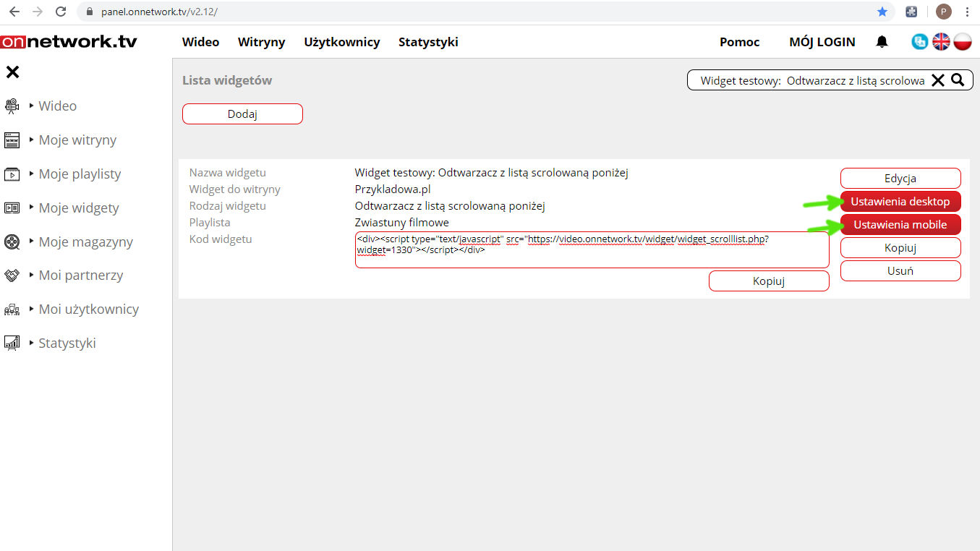Open Wideo in the top menu

click(200, 42)
